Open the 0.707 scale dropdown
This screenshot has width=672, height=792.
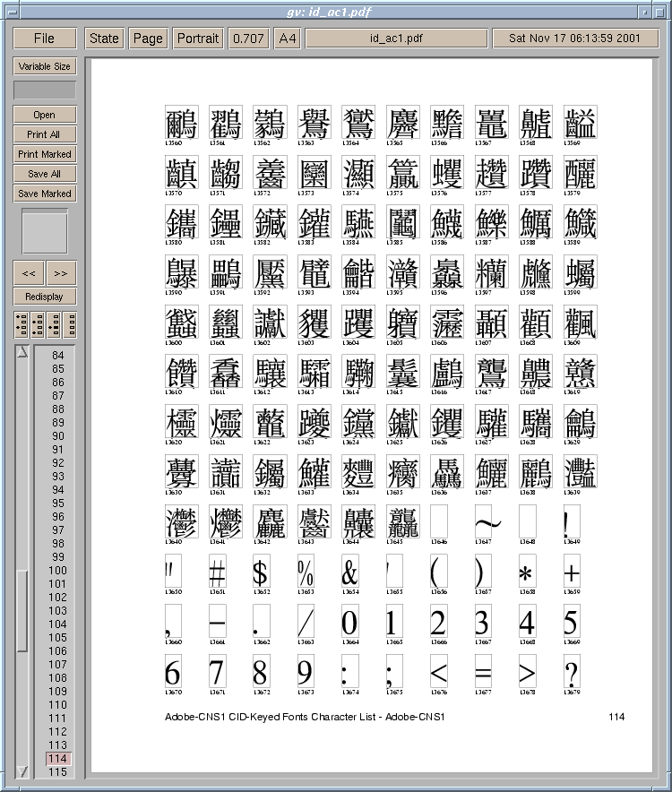point(247,39)
